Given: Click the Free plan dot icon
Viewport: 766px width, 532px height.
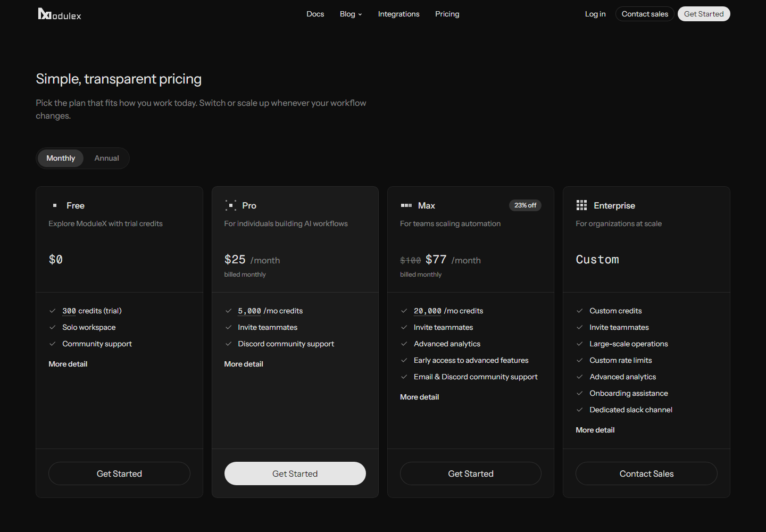Looking at the screenshot, I should point(55,205).
